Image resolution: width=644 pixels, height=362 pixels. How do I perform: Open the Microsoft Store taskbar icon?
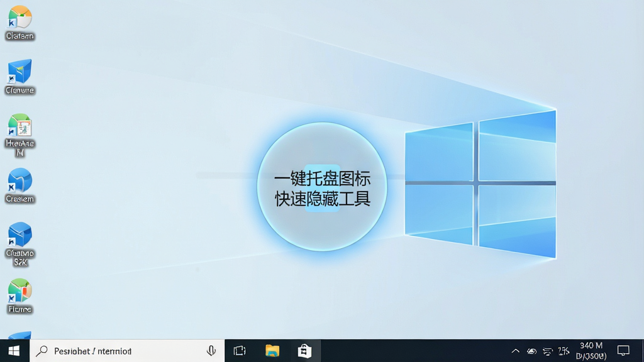(304, 351)
